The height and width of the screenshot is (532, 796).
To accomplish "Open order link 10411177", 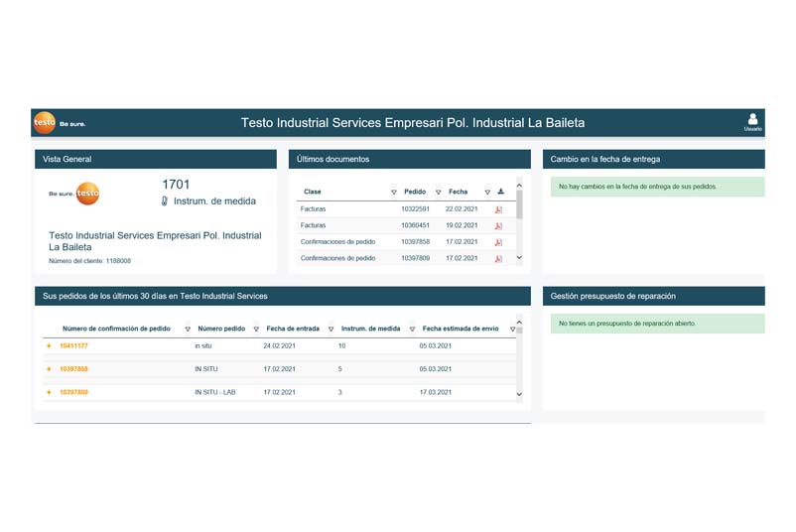I will click(73, 345).
